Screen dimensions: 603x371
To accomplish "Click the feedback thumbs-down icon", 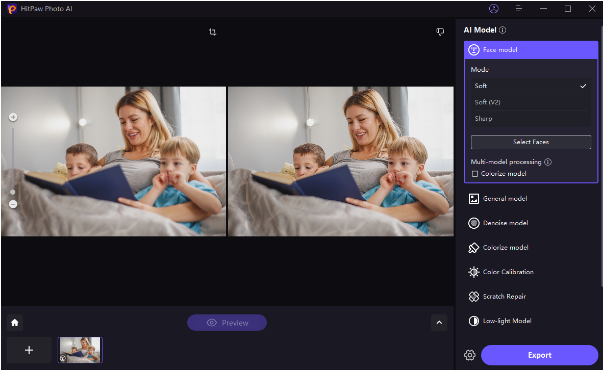I will [440, 32].
